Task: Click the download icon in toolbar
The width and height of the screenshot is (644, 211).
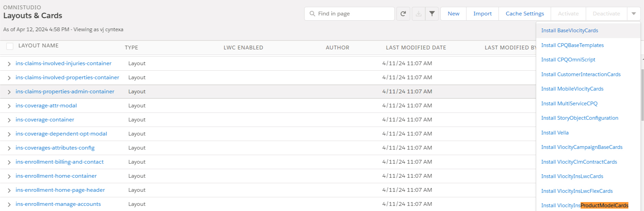Action: coord(418,14)
